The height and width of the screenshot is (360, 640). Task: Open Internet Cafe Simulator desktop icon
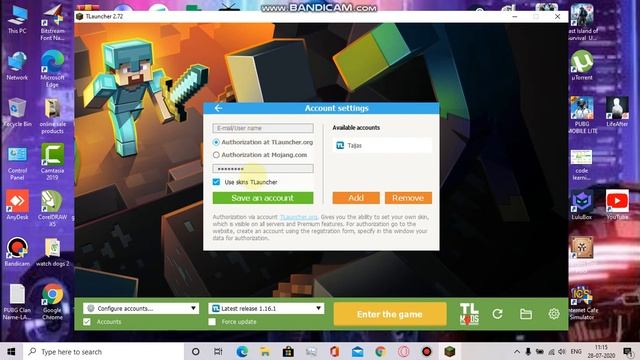583,302
